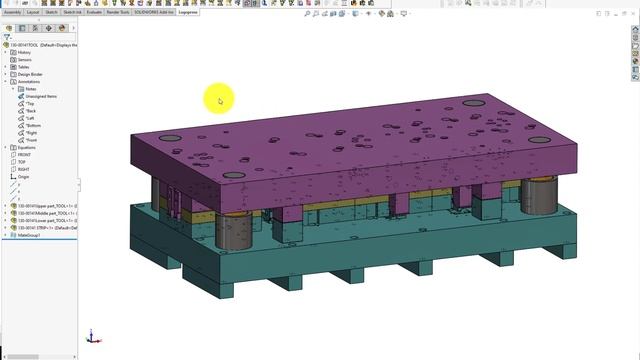Switch to the Evaluate tab
Image resolution: width=640 pixels, height=360 pixels.
[94, 12]
